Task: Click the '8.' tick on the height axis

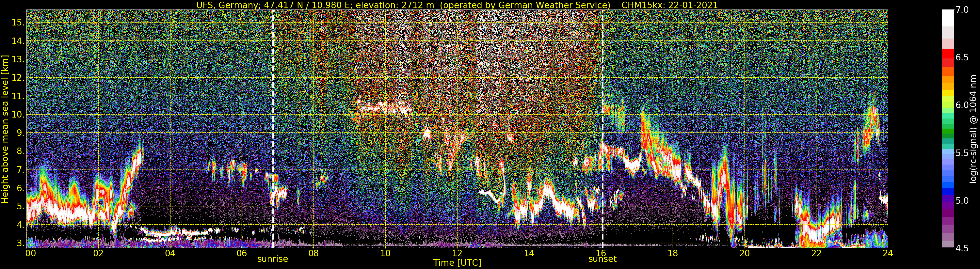Action: click(21, 151)
